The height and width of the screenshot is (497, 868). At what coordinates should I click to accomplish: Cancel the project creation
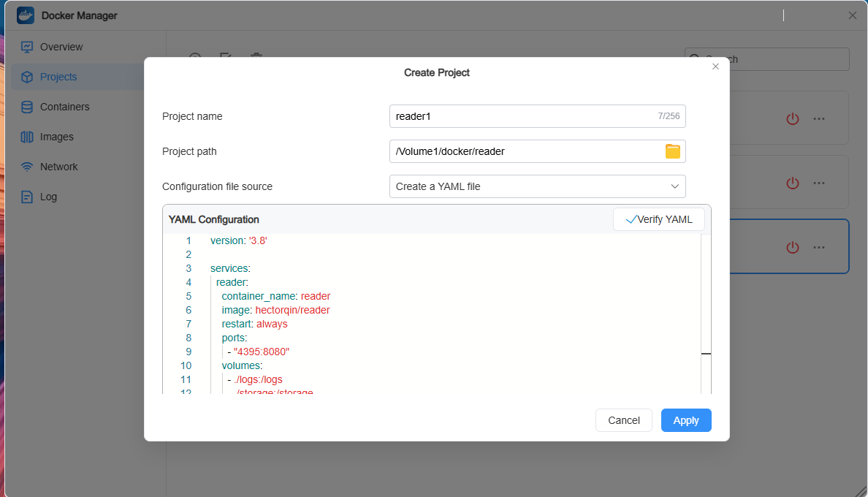(x=624, y=421)
